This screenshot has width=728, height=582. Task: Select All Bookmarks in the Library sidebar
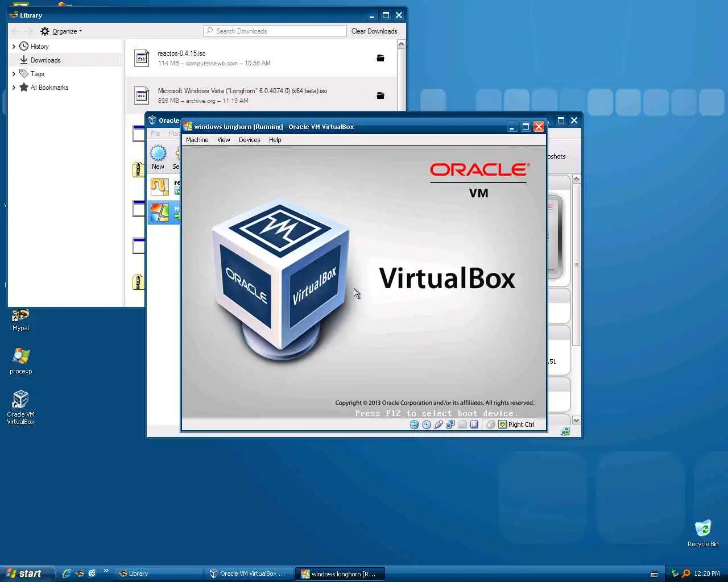(x=49, y=88)
